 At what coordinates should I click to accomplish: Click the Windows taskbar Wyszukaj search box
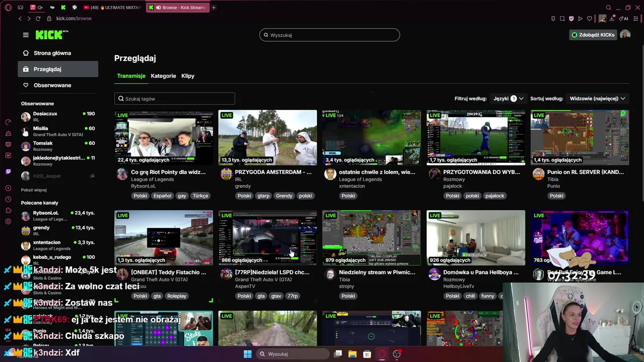pos(293,354)
